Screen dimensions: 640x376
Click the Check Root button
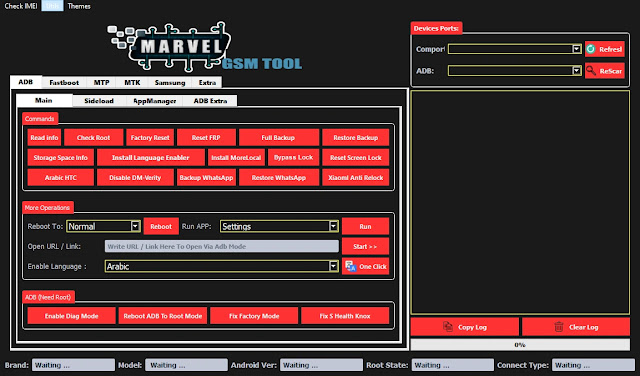coord(93,138)
